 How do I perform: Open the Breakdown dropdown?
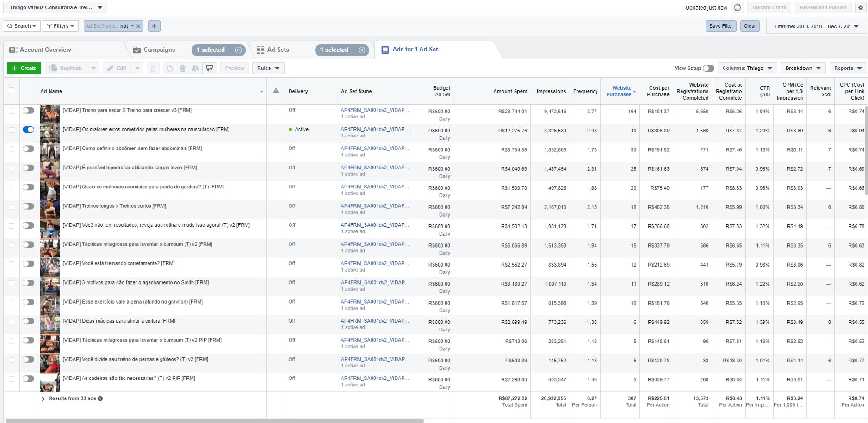tap(803, 68)
